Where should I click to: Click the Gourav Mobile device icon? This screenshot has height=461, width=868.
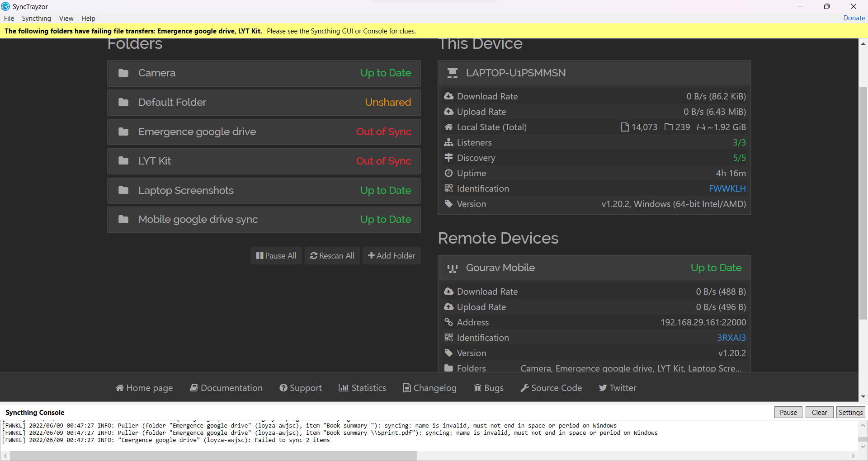(x=453, y=268)
